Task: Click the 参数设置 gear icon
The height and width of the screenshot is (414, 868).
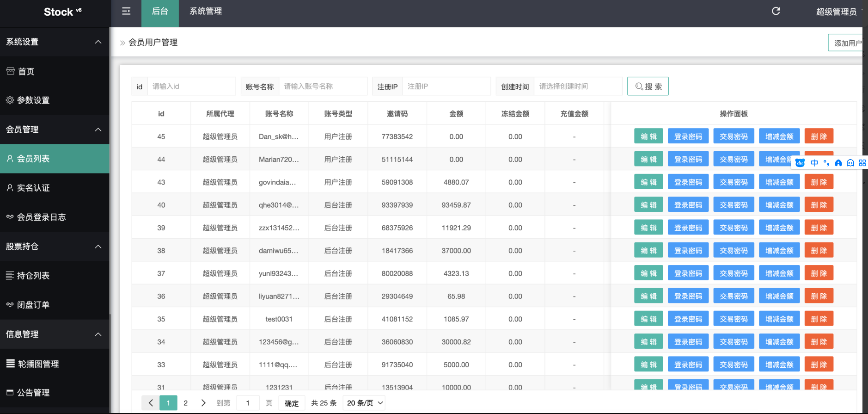Action: [x=10, y=100]
